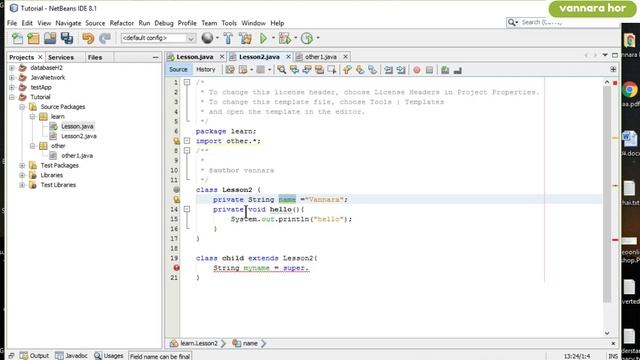Open the Profile Project dropdown arrow
Viewport: 640px width, 360px height.
click(318, 38)
